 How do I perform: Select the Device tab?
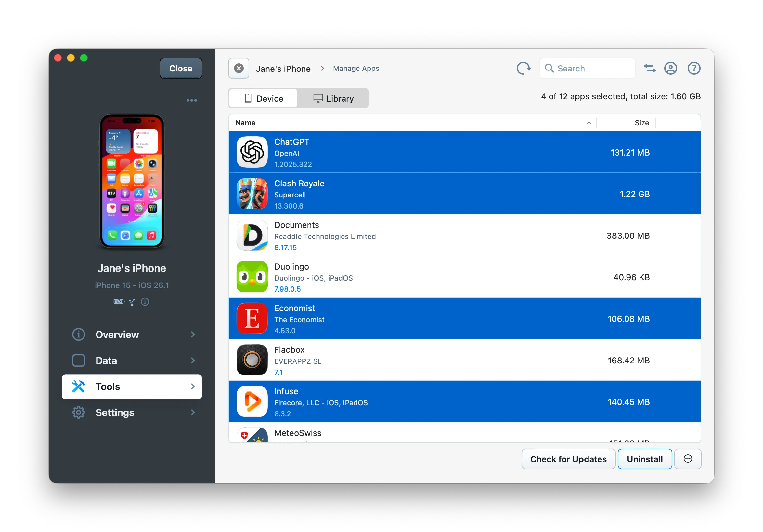(x=263, y=98)
